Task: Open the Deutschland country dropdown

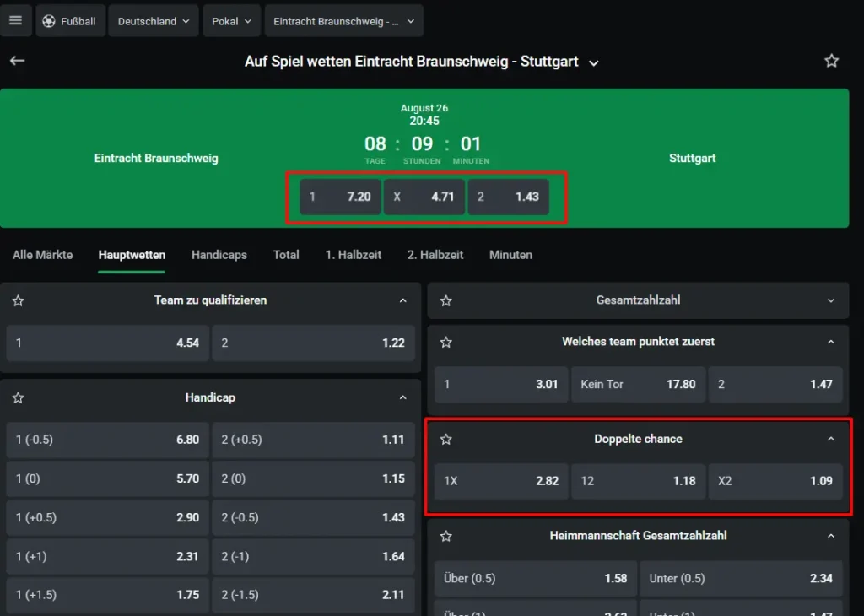Action: coord(154,21)
